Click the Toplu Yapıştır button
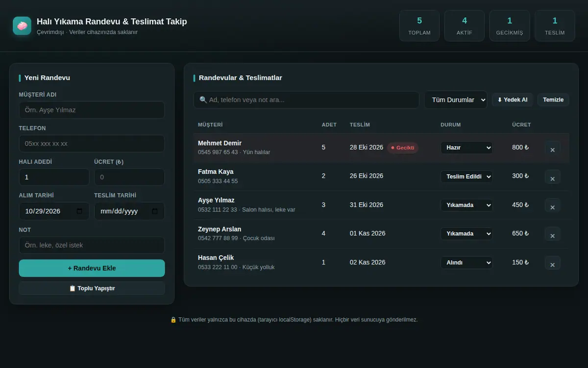 92,288
